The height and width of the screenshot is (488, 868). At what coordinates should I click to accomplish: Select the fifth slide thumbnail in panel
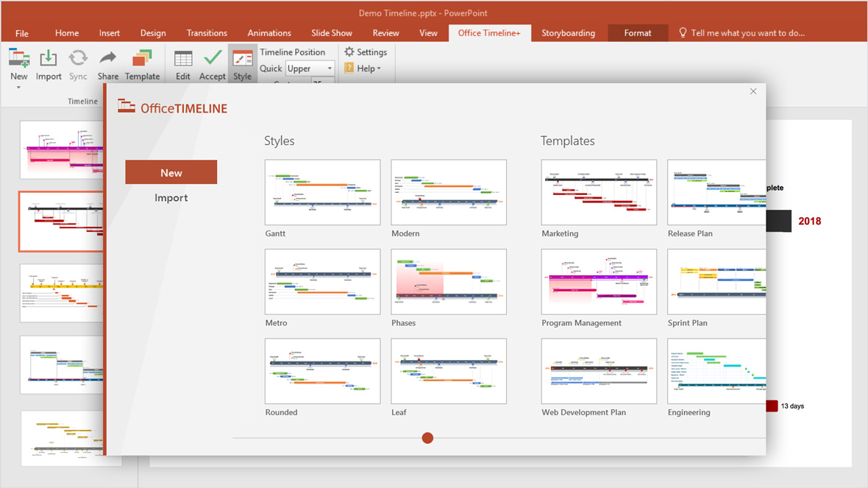(x=62, y=438)
